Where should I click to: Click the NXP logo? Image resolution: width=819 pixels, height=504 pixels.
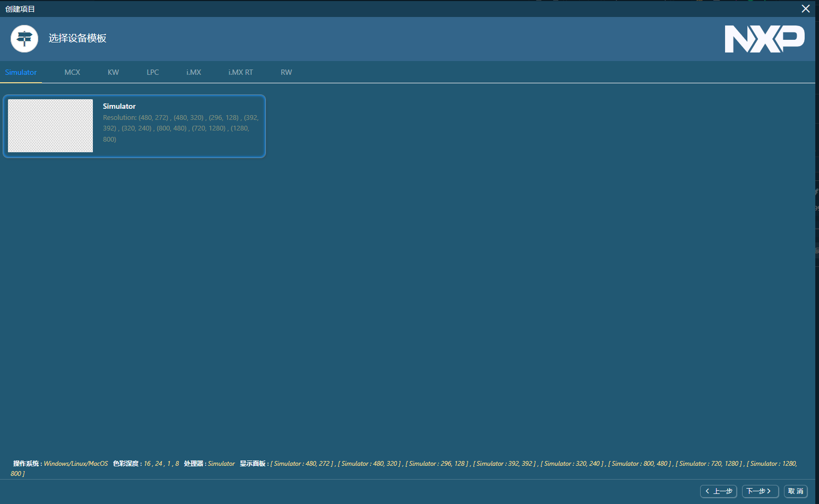(x=764, y=39)
